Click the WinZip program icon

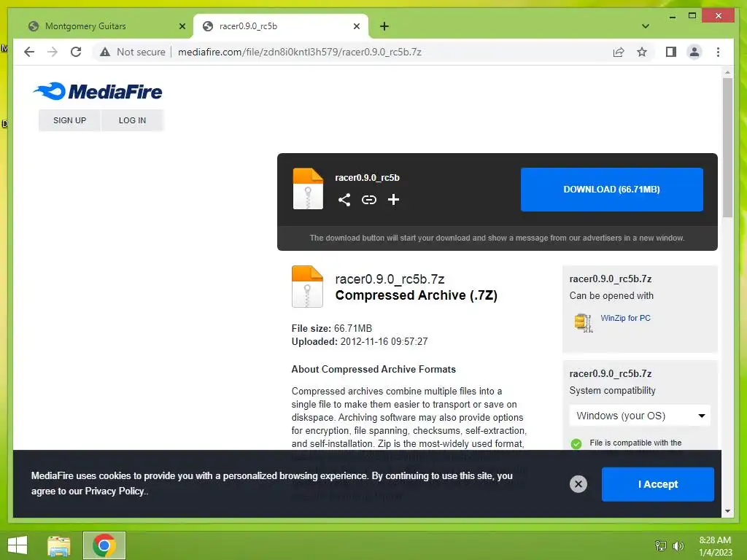(x=584, y=322)
